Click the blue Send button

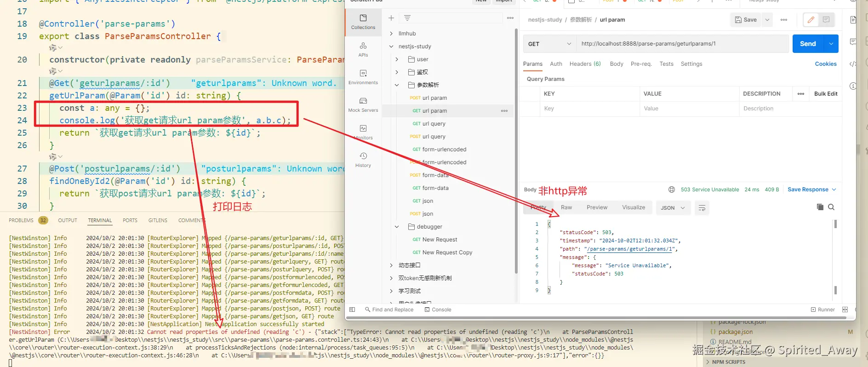(x=808, y=44)
